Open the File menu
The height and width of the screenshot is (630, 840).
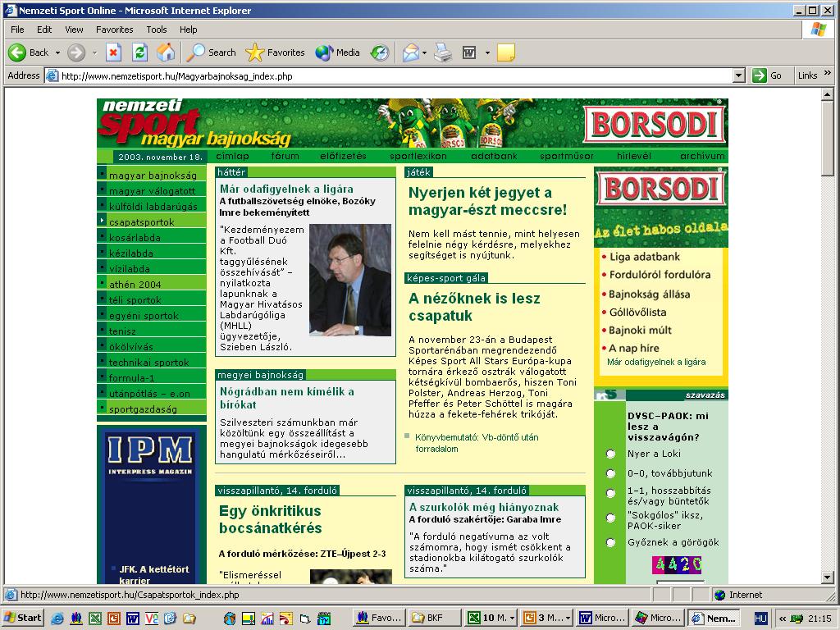pyautogui.click(x=17, y=30)
